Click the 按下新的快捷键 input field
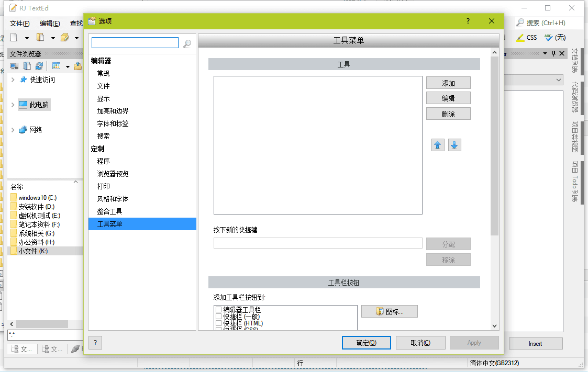The image size is (588, 372). [x=317, y=243]
